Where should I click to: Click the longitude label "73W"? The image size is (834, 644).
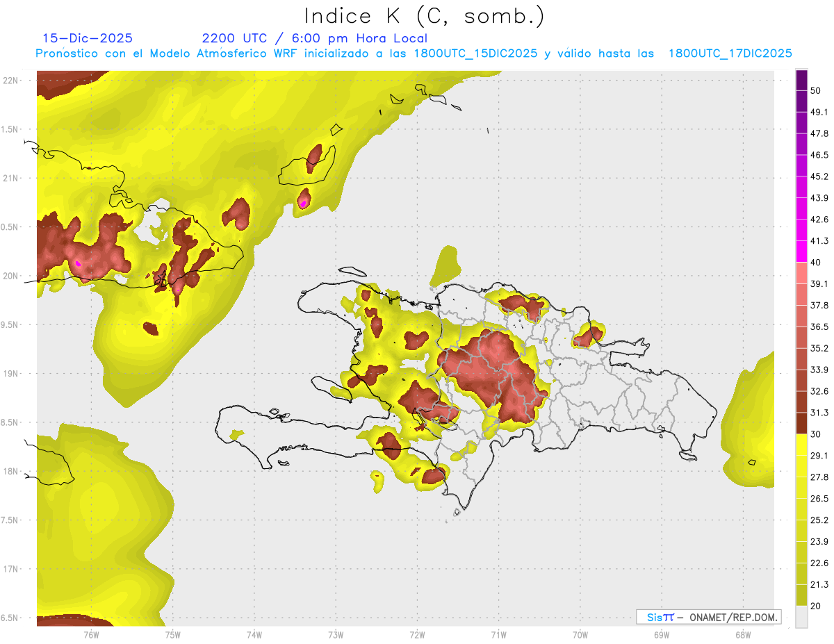(336, 634)
